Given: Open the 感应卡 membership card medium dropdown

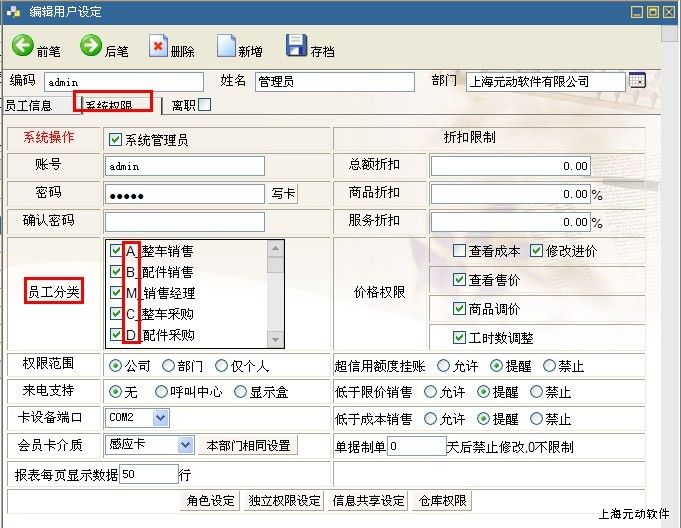Looking at the screenshot, I should tap(185, 445).
